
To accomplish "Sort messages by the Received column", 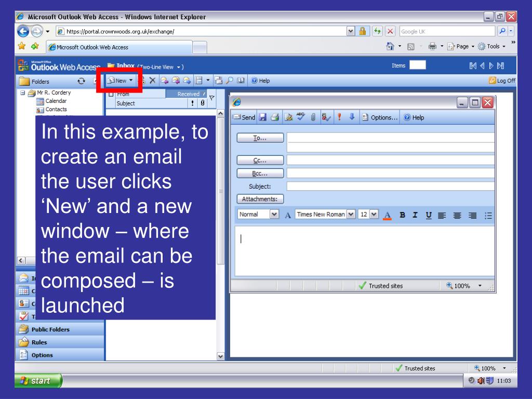I will coord(186,94).
